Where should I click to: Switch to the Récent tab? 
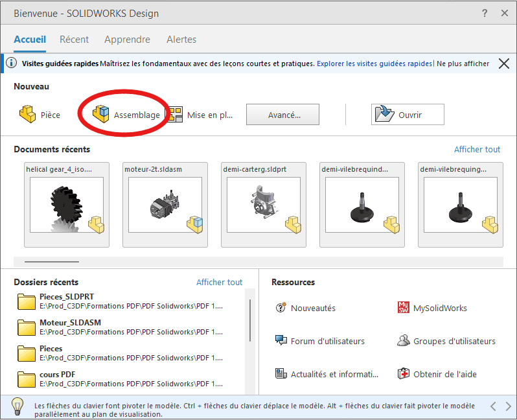point(75,40)
